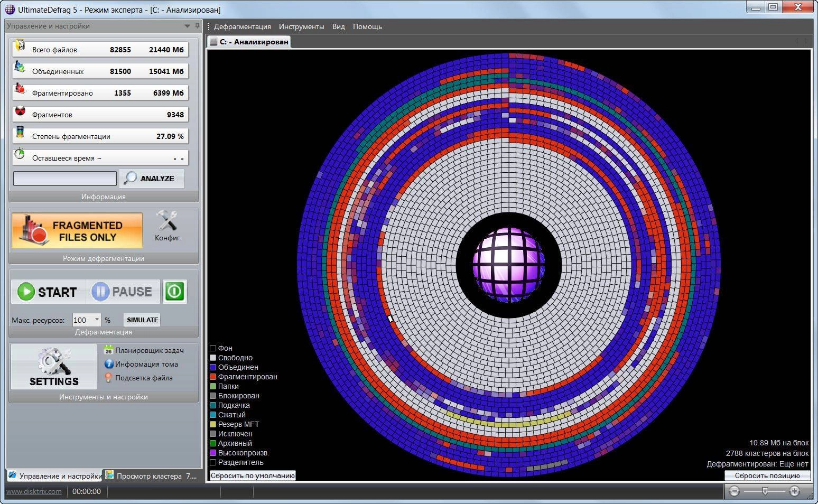Image resolution: width=818 pixels, height=504 pixels.
Task: Click Фон legend color box
Action: click(213, 348)
